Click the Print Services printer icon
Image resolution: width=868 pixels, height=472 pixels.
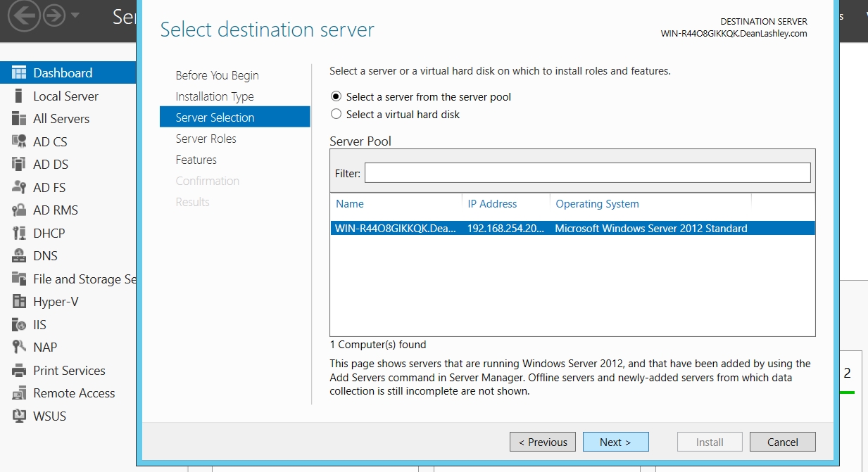coord(19,371)
